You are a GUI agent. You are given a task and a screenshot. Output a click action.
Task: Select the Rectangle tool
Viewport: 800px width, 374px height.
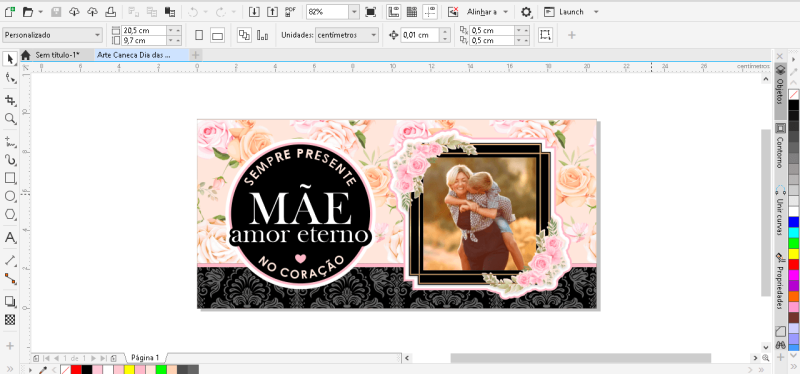(x=10, y=178)
